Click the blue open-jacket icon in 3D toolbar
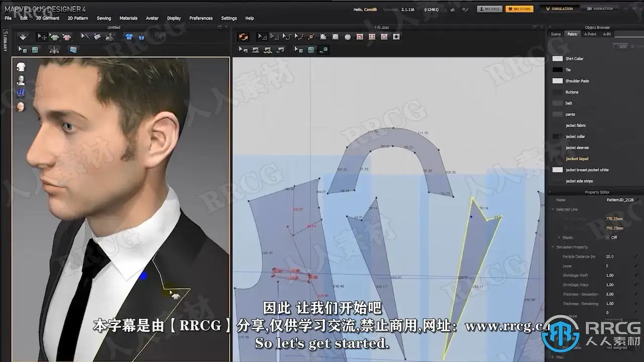Screen dimensions: 644x362 141,37
